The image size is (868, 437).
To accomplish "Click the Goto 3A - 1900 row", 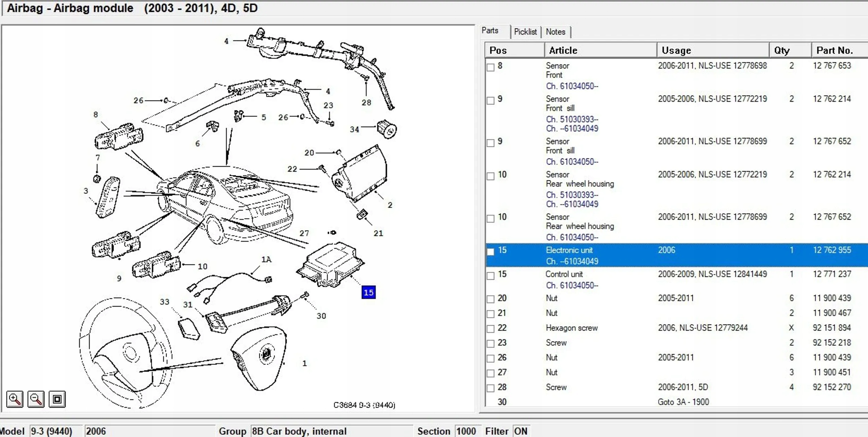I will point(683,402).
